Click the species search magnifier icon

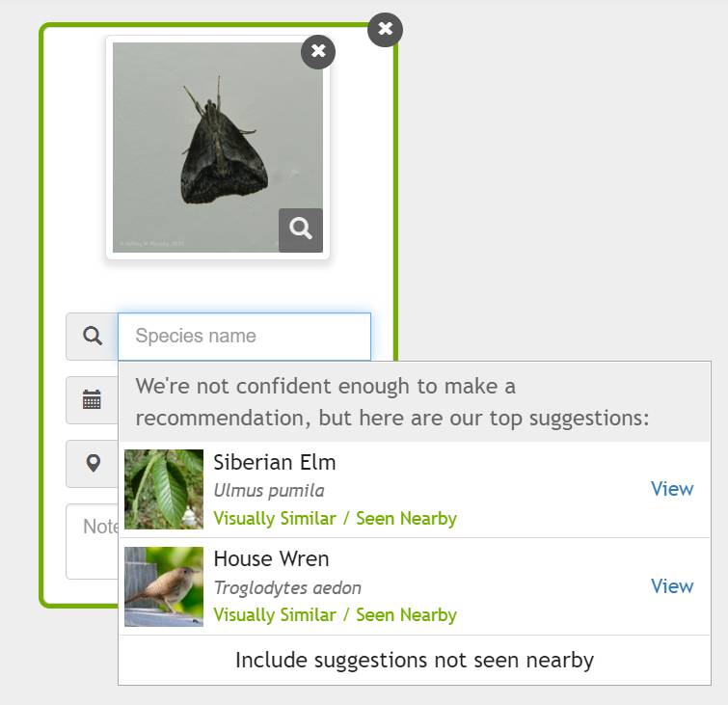[93, 337]
